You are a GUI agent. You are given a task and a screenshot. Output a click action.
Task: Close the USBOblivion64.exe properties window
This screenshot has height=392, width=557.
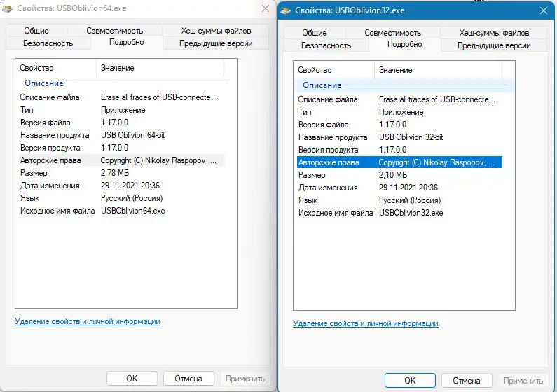coord(265,9)
